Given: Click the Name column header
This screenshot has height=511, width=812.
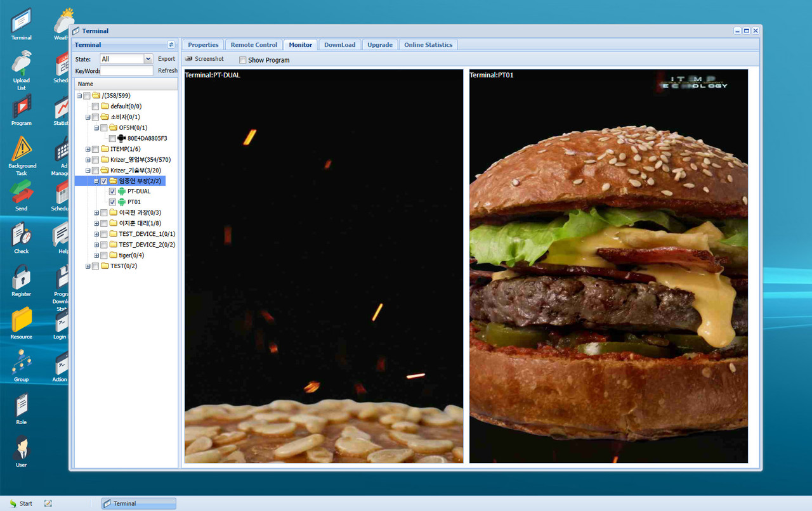Looking at the screenshot, I should [126, 84].
